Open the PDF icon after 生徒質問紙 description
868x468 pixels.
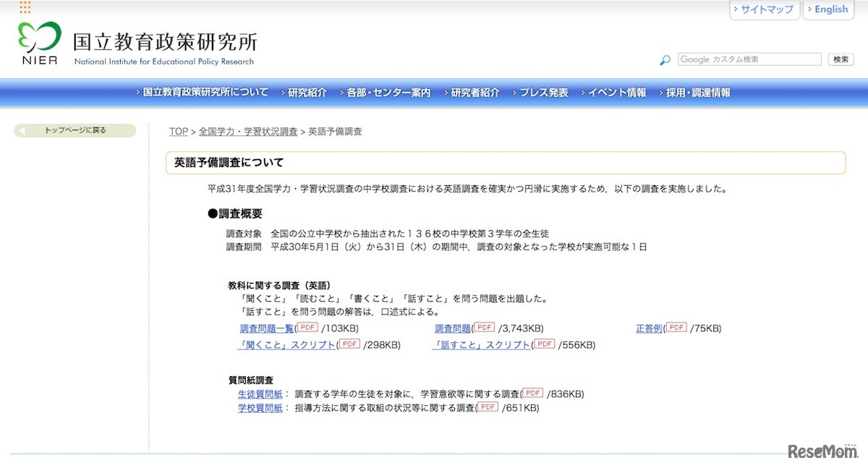532,393
